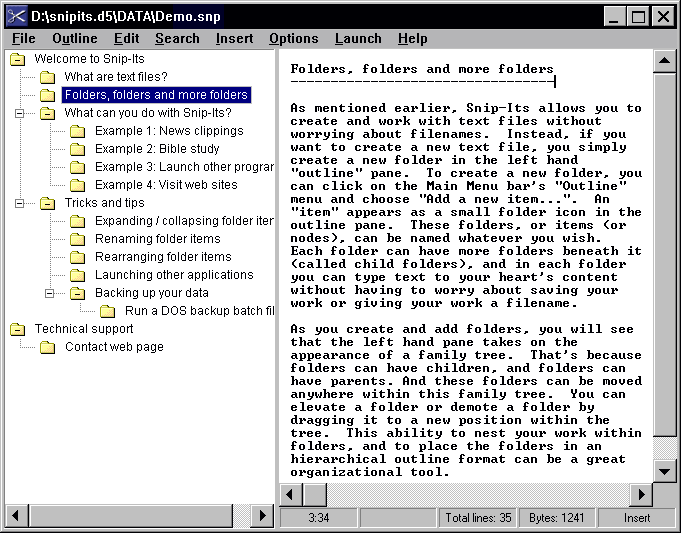Select Launching other applications
The image size is (681, 533).
point(174,275)
